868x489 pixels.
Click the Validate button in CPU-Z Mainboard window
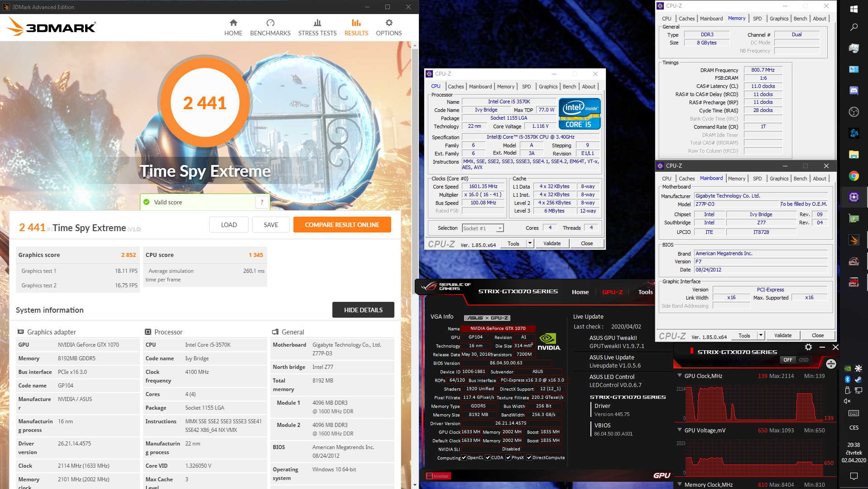[783, 336]
